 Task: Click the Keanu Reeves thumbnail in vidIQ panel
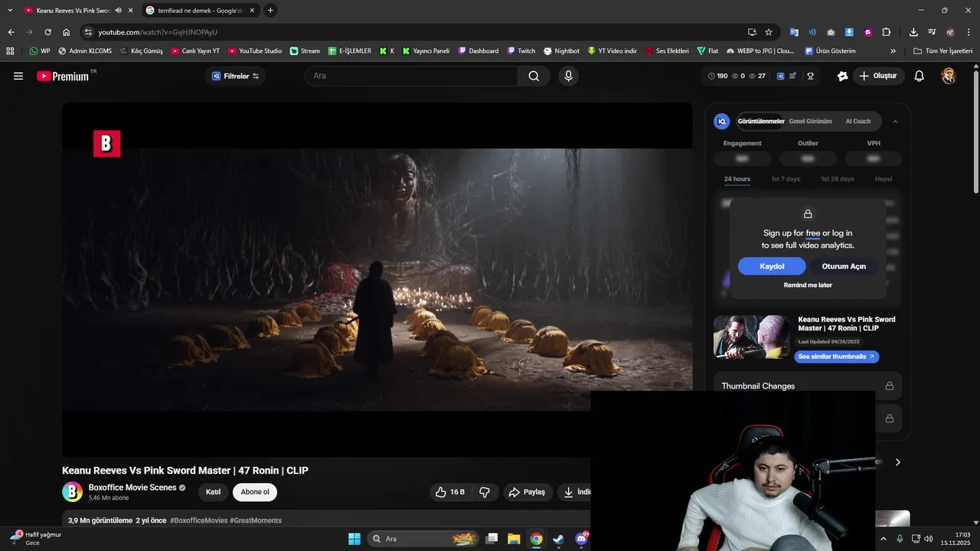coord(752,337)
